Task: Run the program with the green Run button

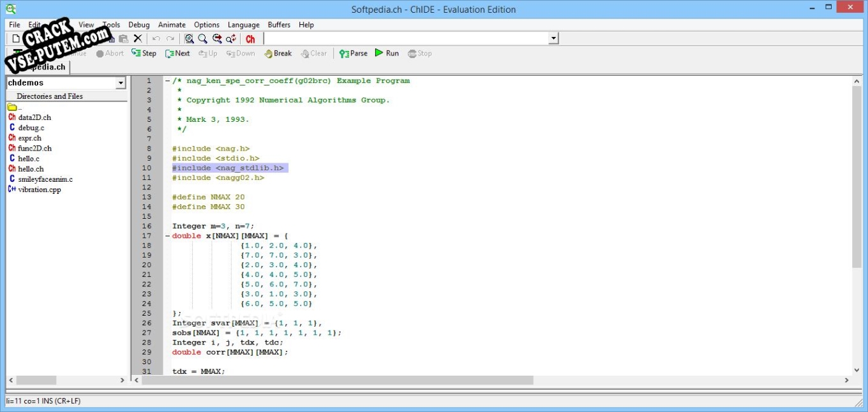Action: point(387,54)
